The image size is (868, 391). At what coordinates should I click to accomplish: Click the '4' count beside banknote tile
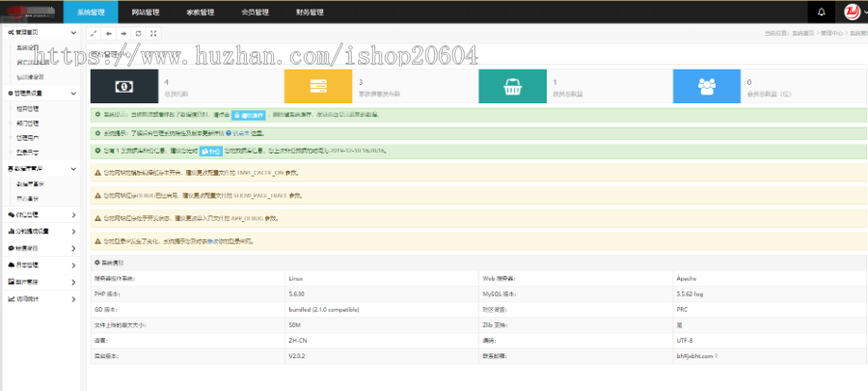tap(167, 82)
